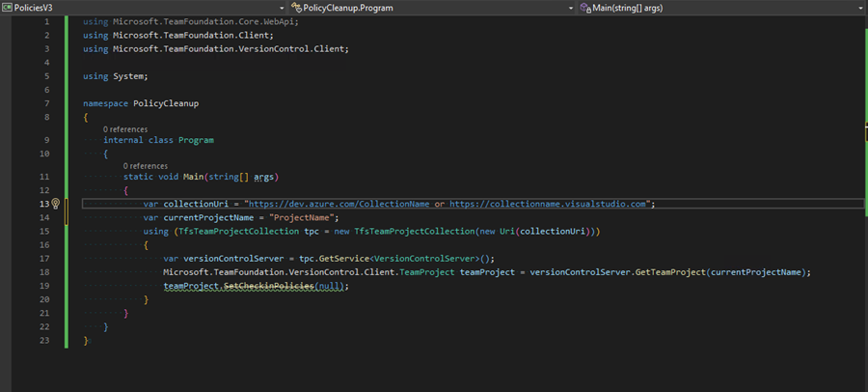Click "GetService" method call on line 17
Screen dimensions: 868x392
tap(343, 259)
